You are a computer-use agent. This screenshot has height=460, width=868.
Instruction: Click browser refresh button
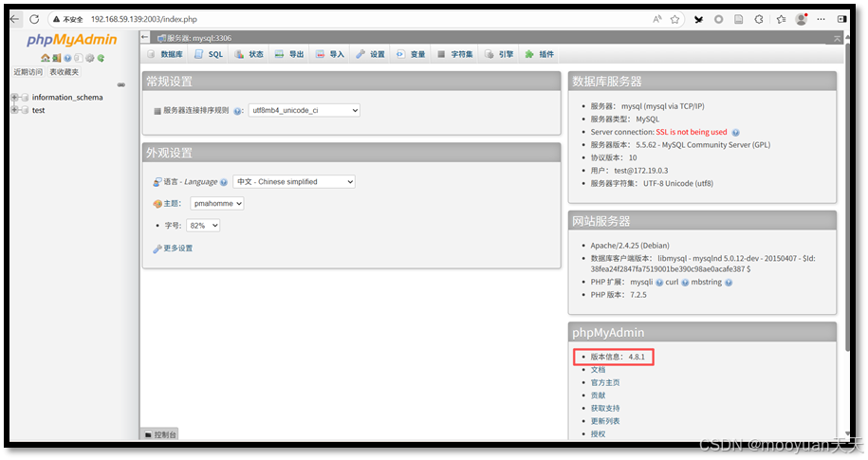pyautogui.click(x=34, y=19)
